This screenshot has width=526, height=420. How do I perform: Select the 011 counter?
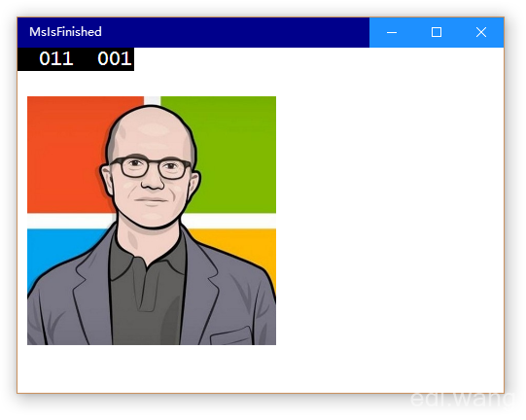coord(56,58)
